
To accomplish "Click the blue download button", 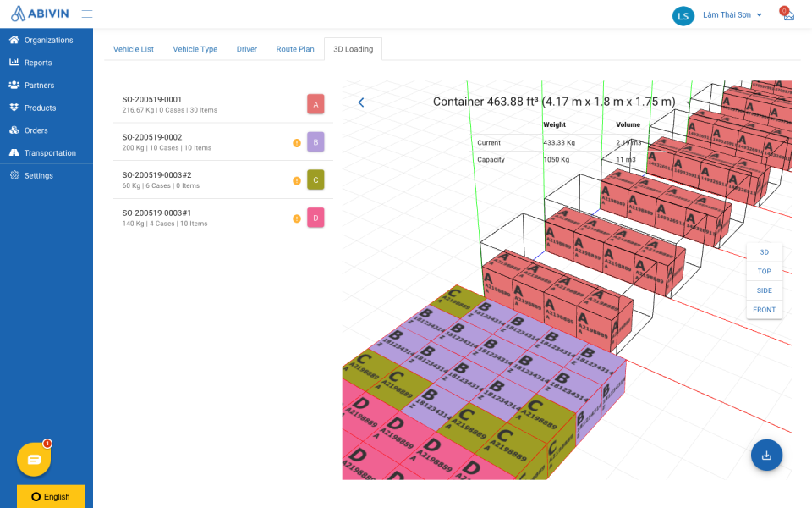I will 766,455.
